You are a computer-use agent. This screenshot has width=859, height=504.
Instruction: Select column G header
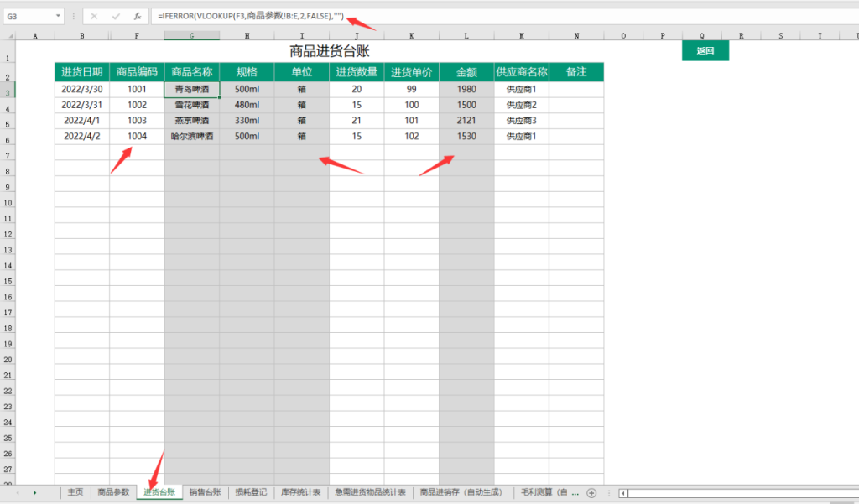(191, 36)
